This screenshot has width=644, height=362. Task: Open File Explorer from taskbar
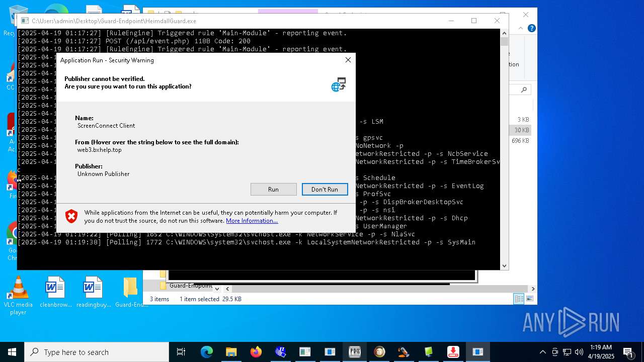[231, 352]
